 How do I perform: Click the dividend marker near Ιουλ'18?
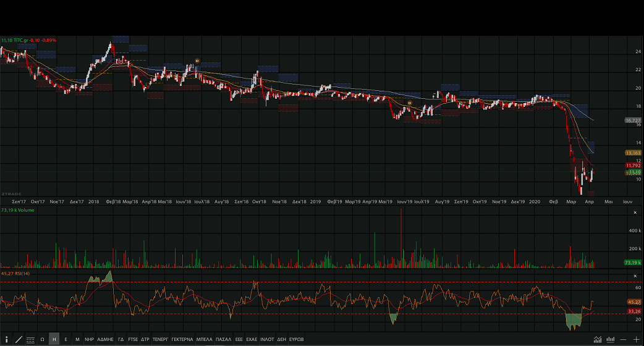click(x=197, y=61)
